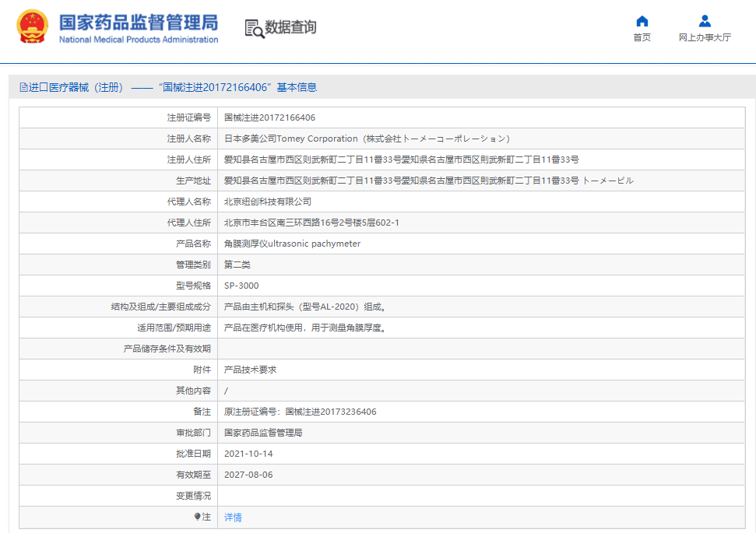Open the 详情 link

233,517
